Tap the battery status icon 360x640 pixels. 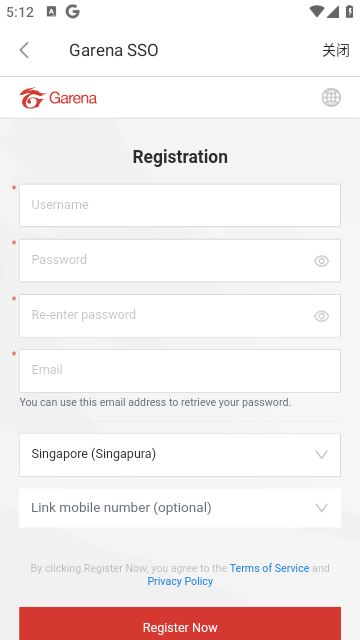click(x=350, y=11)
